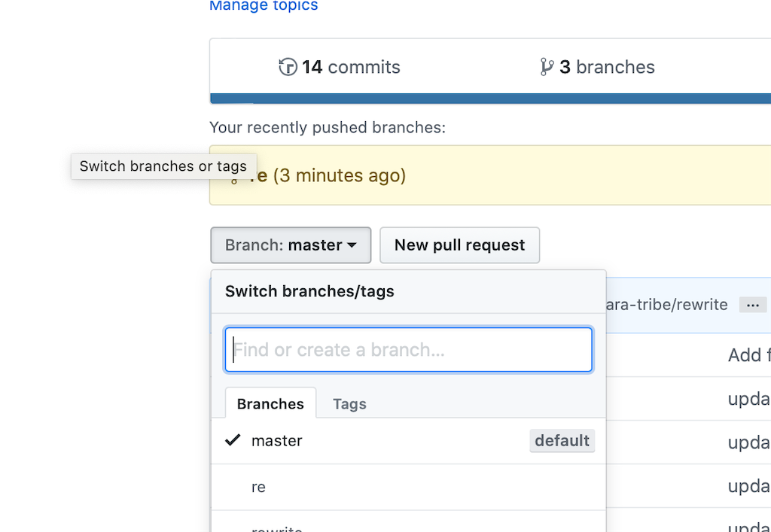Open the recently pushed branch re link
The image size is (771, 532).
pyautogui.click(x=258, y=175)
